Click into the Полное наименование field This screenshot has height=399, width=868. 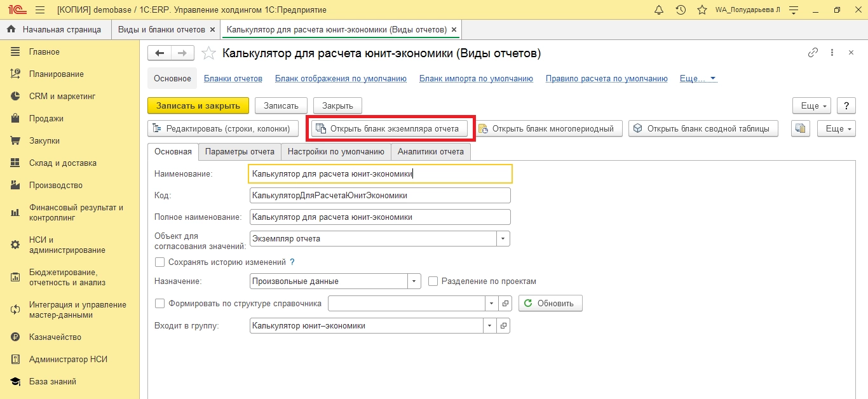(380, 217)
